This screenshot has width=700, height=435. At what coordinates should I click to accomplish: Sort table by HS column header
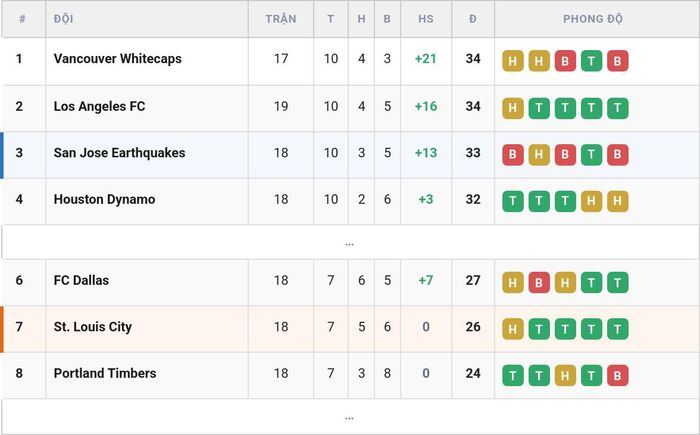426,19
